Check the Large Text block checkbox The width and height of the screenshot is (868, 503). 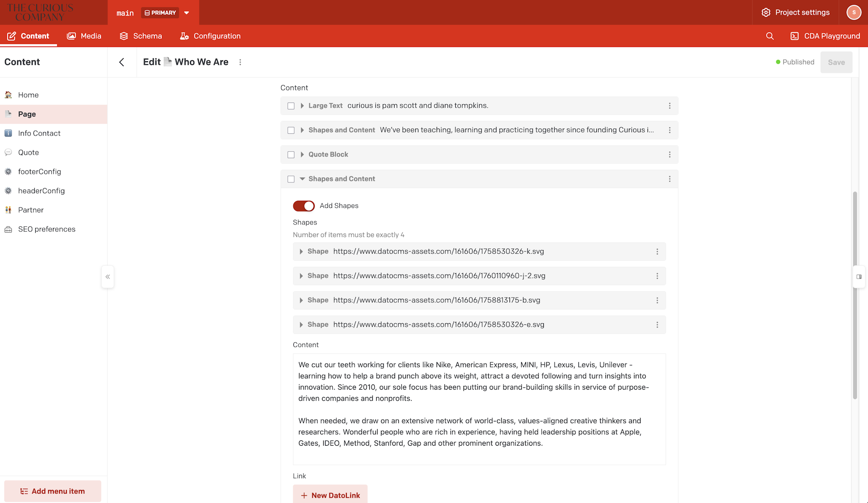(x=291, y=106)
